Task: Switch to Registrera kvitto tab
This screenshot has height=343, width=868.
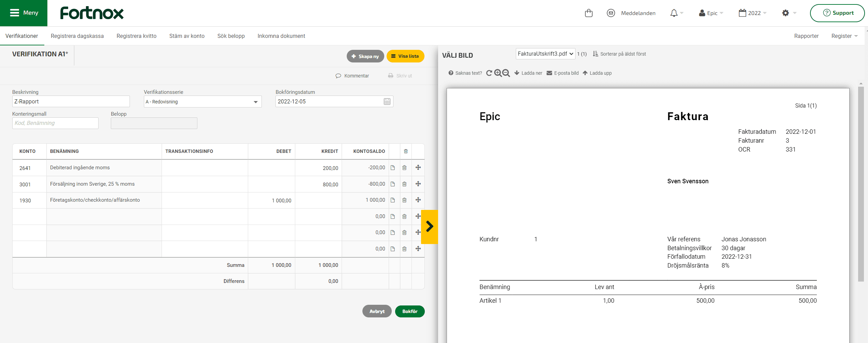Action: pos(136,36)
